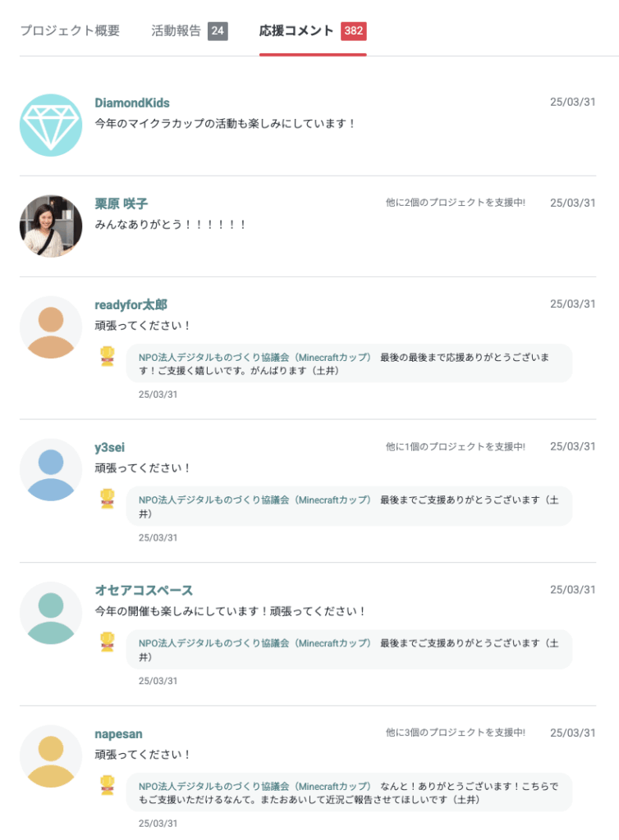
Task: Open y3sei username link
Action: 110,447
